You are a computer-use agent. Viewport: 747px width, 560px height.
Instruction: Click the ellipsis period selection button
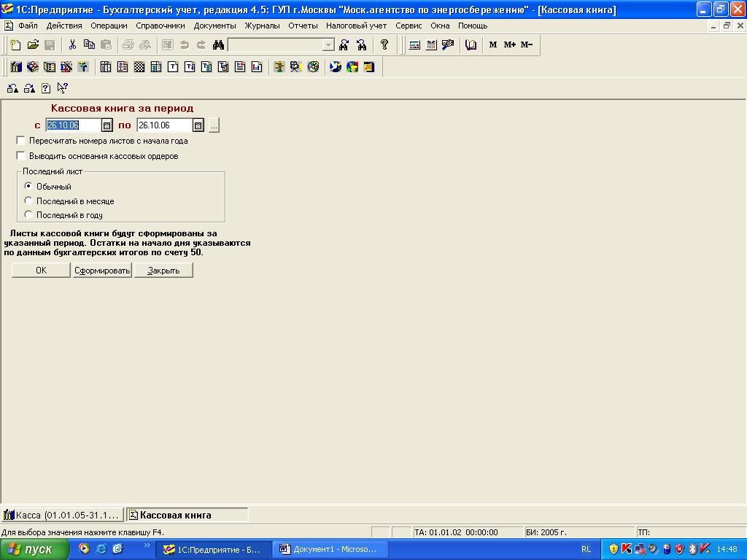[214, 125]
